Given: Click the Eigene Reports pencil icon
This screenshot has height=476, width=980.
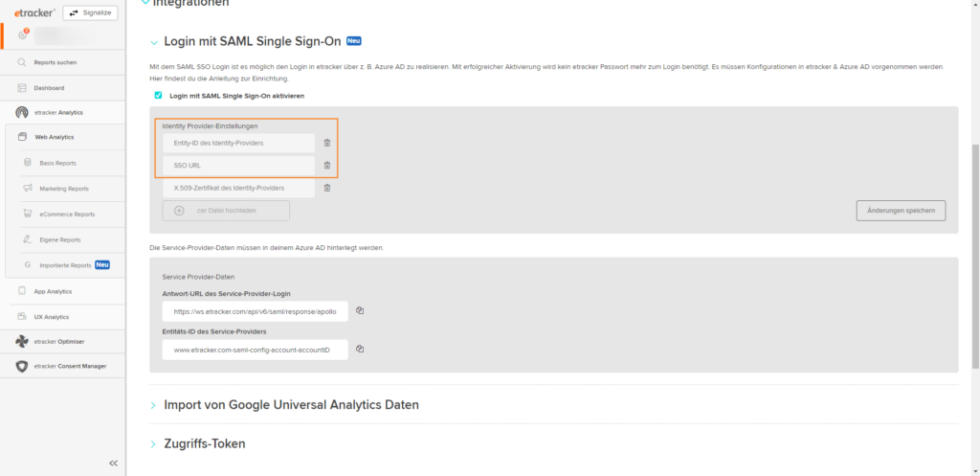Looking at the screenshot, I should click(x=28, y=239).
